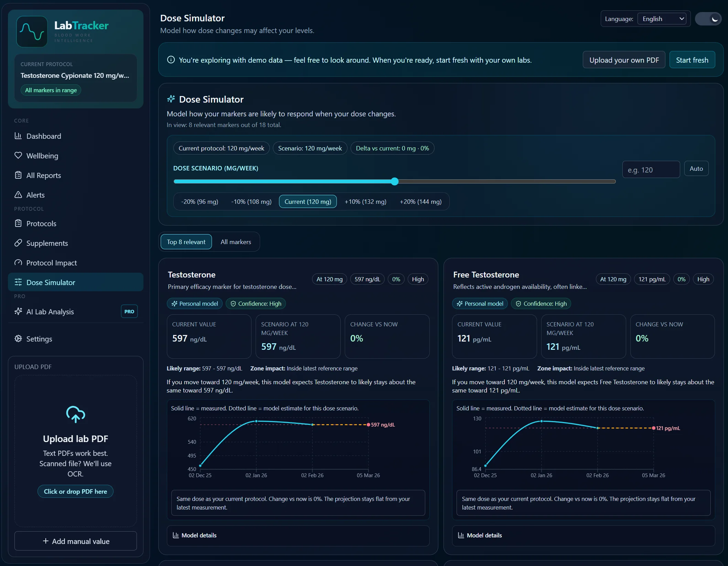Click the Start fresh button
The image size is (728, 566).
click(692, 60)
